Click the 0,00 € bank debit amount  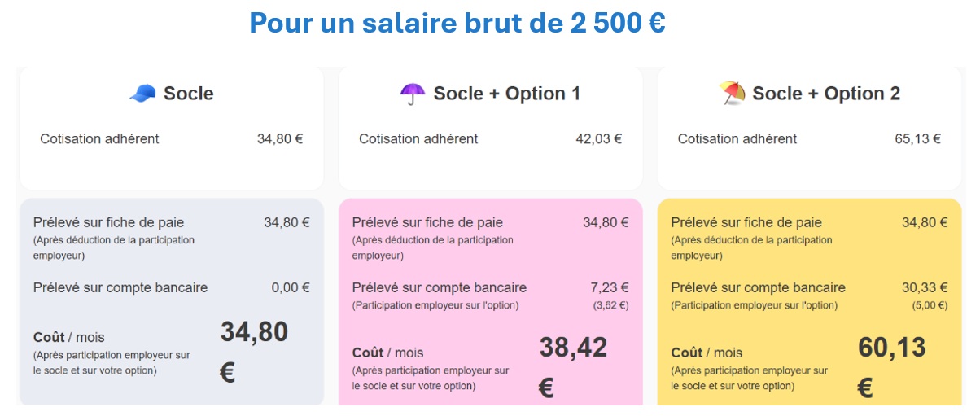point(290,287)
